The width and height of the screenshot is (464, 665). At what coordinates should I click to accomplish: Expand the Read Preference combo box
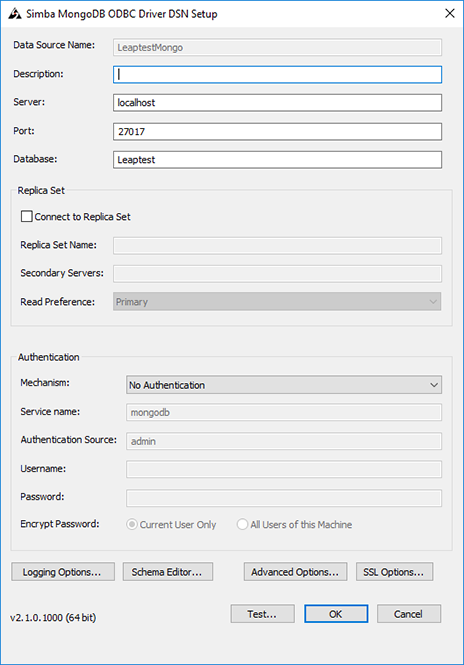[x=277, y=302]
